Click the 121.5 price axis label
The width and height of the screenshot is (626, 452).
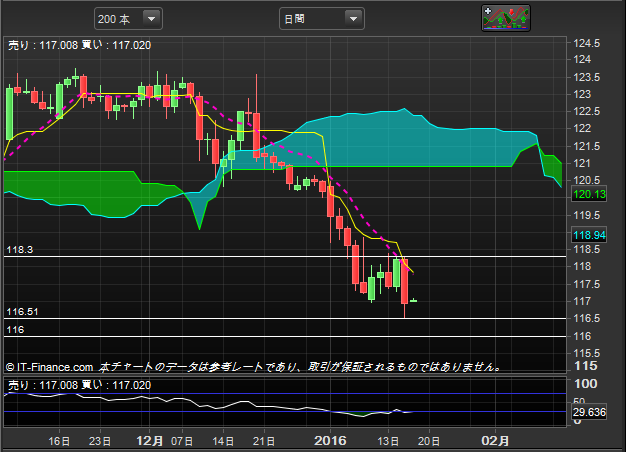point(586,146)
